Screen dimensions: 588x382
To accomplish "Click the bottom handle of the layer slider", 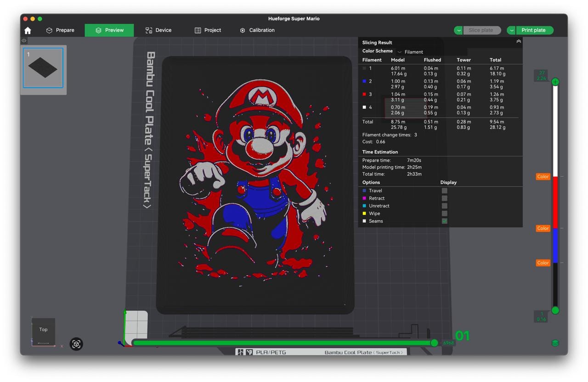I will coord(555,310).
